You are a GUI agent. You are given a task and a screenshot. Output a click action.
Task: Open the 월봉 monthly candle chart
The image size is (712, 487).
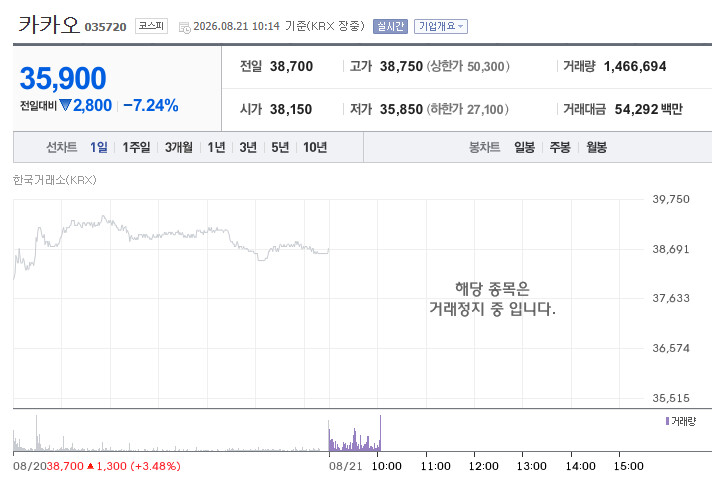tap(596, 147)
